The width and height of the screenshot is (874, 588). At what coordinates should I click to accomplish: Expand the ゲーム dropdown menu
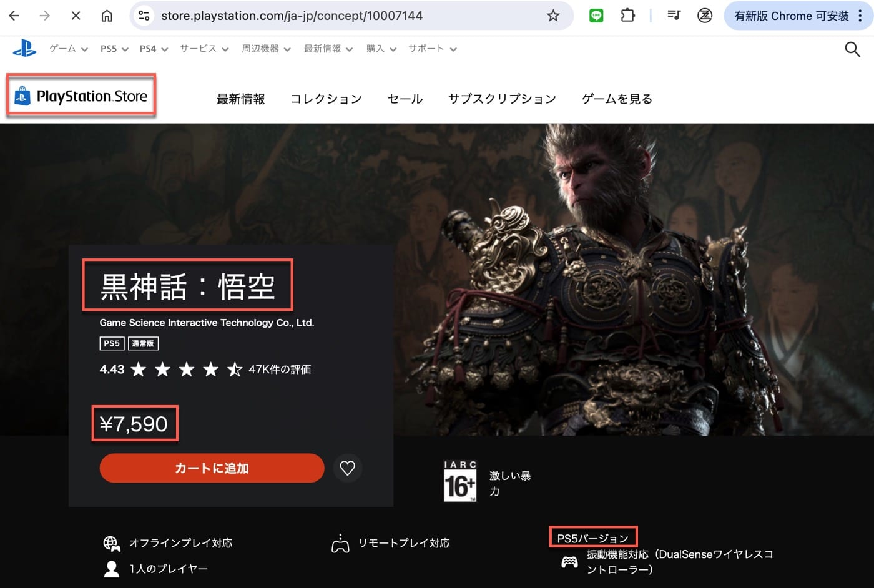69,49
